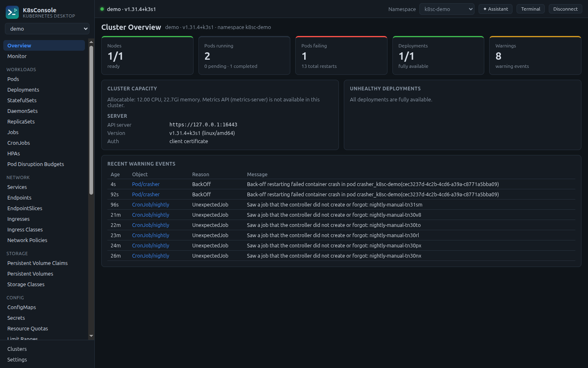This screenshot has height=368, width=588.
Task: Open Jobs in the sidebar
Action: click(44, 132)
